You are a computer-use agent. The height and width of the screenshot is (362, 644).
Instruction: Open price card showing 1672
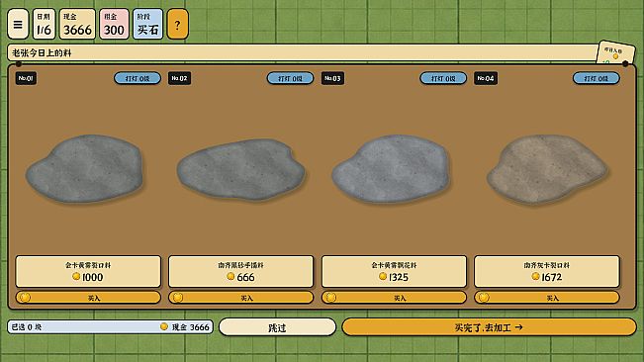(547, 271)
